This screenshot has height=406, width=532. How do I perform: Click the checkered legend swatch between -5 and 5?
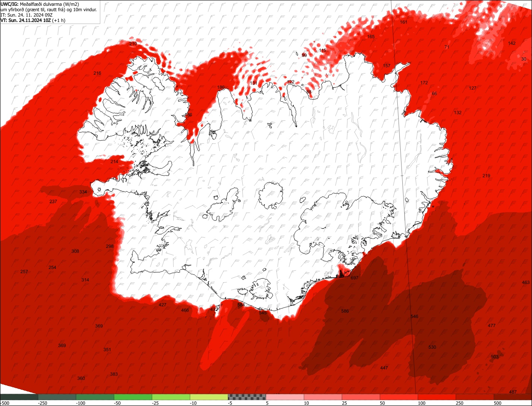point(247,397)
